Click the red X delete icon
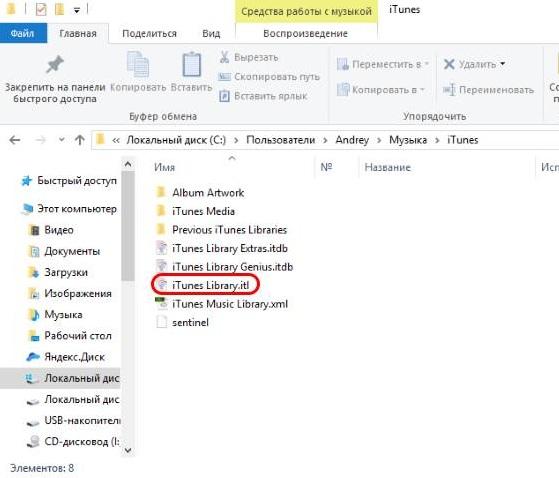 click(449, 65)
